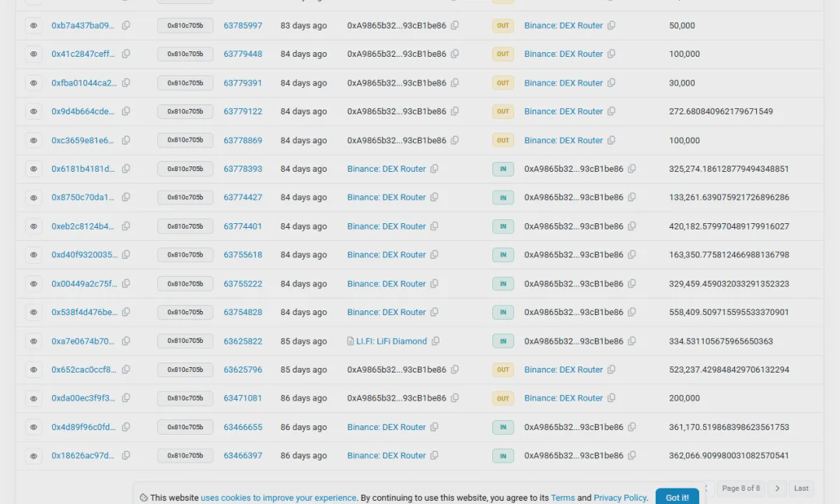Select amount 200,000 in 63471081 row
Viewport: 840px width, 504px height.
tap(684, 398)
